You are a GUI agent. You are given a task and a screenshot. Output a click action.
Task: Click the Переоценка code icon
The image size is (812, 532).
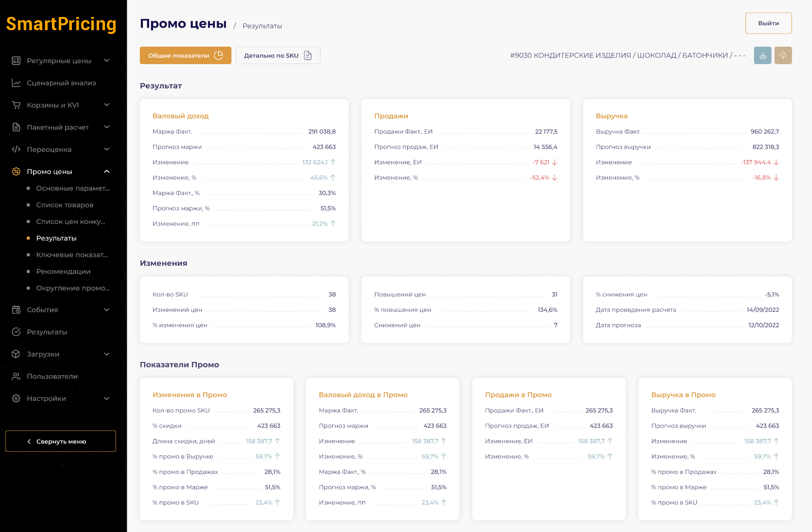[x=16, y=149]
